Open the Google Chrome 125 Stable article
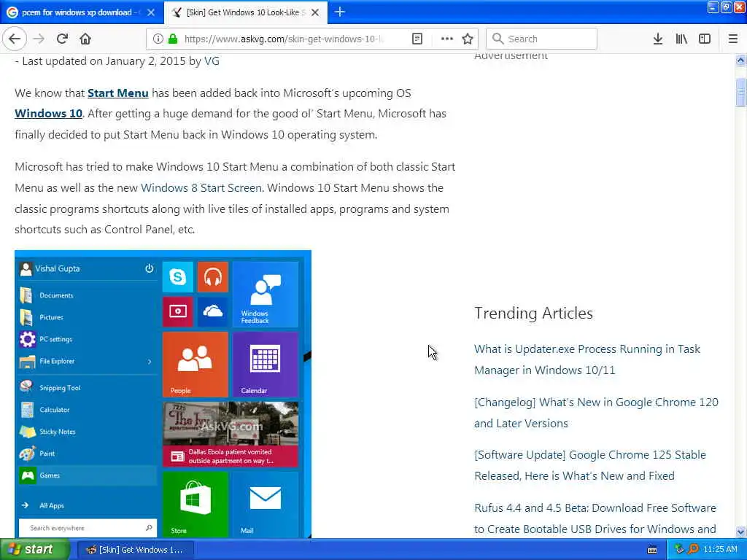747x560 pixels. tap(589, 465)
